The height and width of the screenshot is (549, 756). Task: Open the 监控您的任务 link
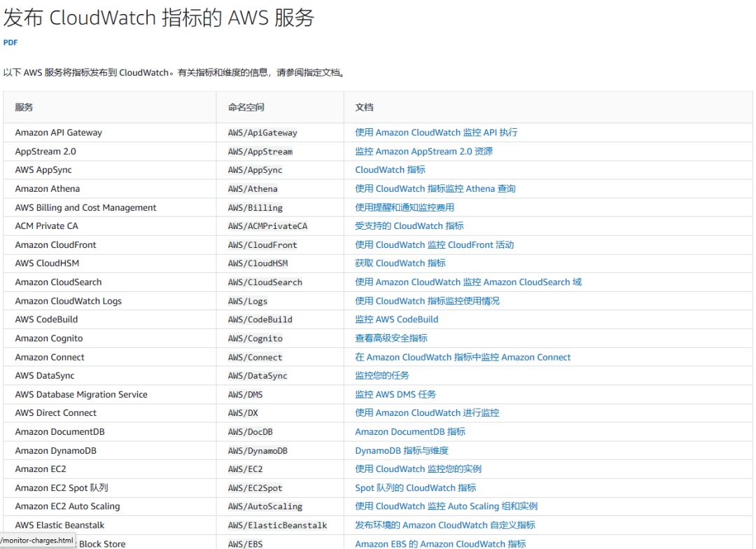click(x=382, y=375)
